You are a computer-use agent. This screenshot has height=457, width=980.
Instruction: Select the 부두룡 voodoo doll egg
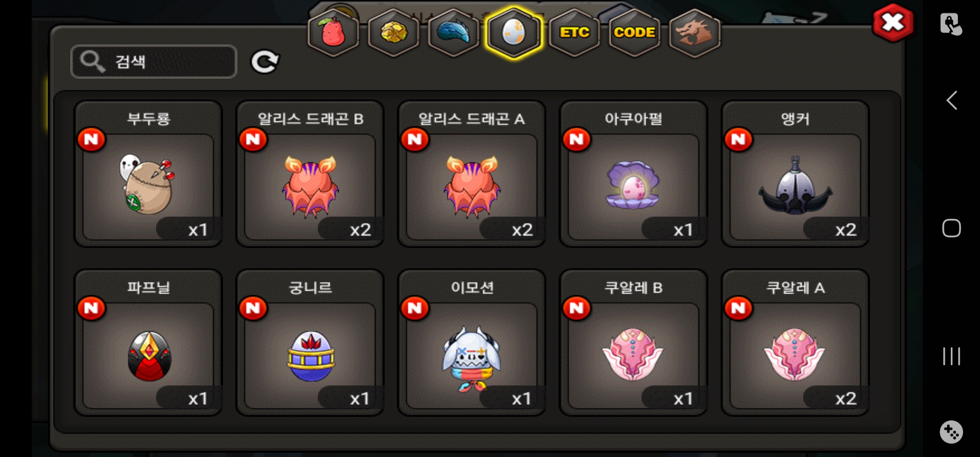pyautogui.click(x=148, y=174)
